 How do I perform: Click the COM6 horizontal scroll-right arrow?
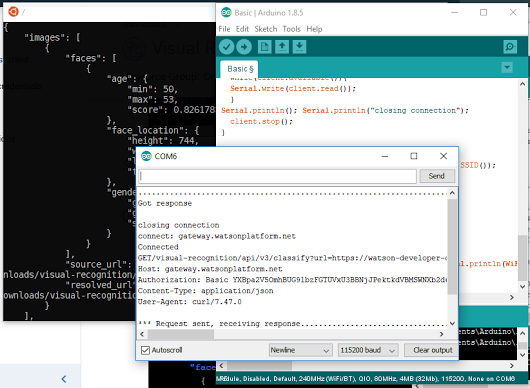[441, 334]
